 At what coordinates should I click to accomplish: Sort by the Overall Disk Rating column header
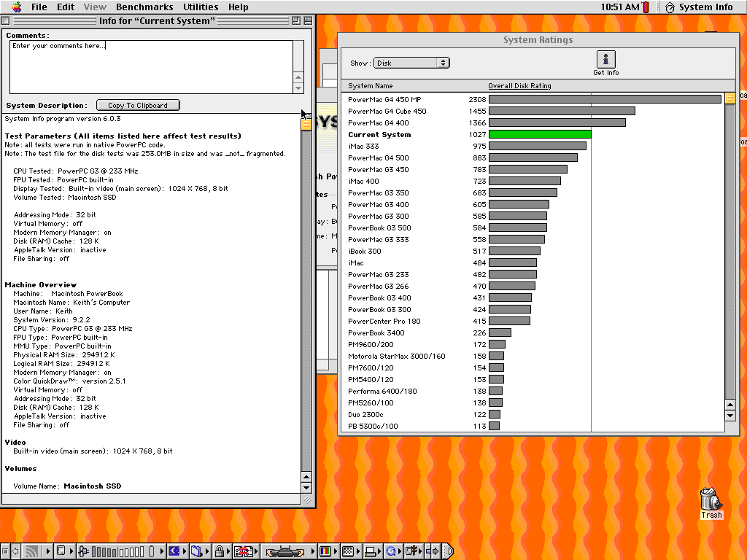519,86
